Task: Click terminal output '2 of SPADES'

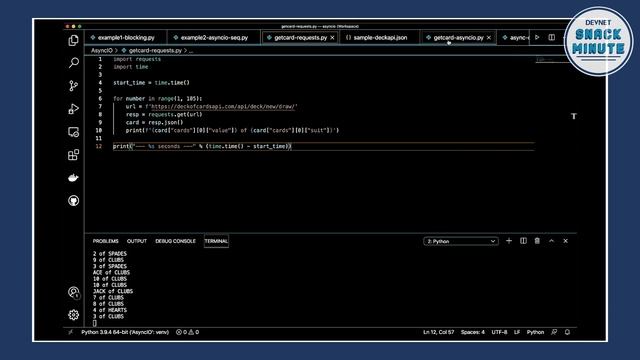Action: point(109,254)
